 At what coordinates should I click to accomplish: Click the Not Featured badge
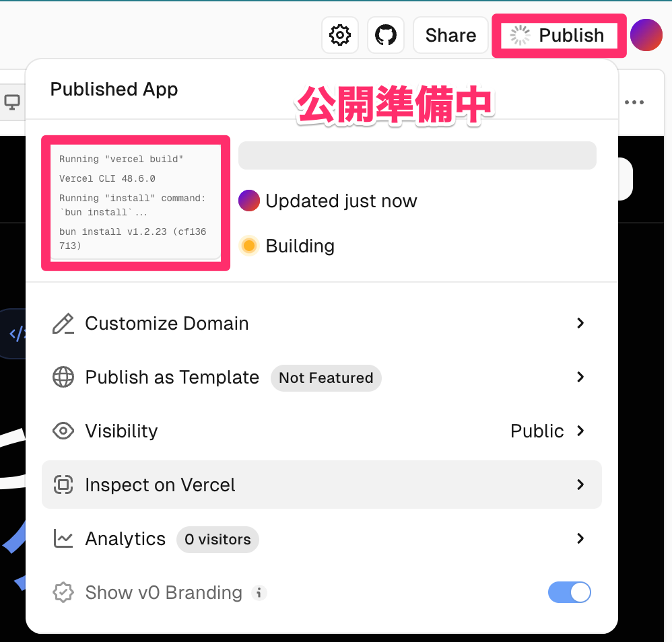pos(326,378)
